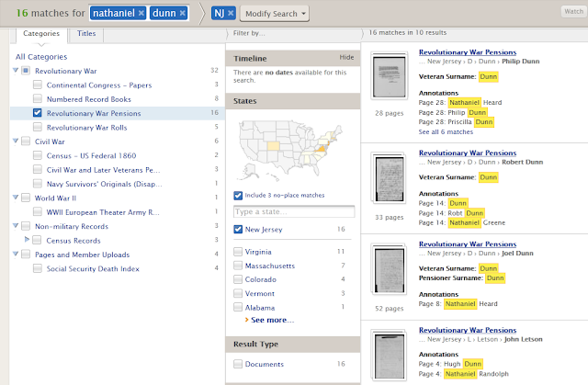Open Robert Dunn pension document thumbnail

coord(389,178)
